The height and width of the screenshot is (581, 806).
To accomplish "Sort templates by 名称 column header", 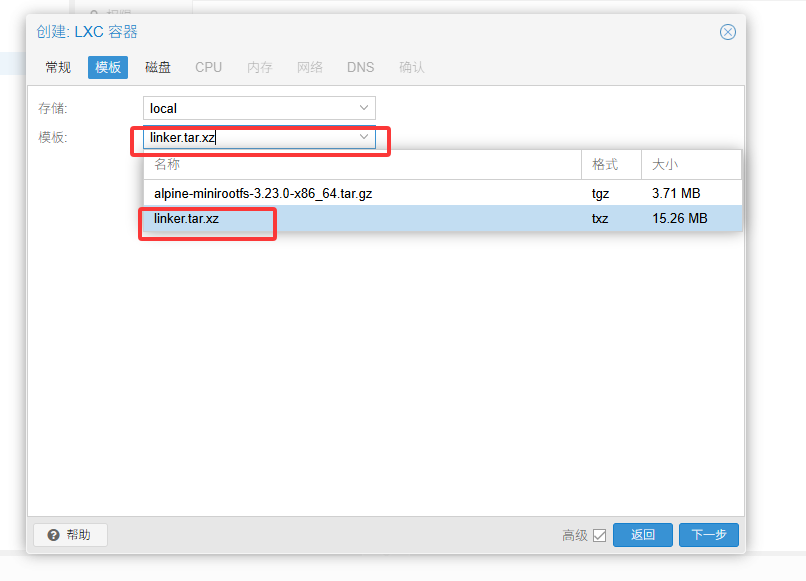I will click(x=360, y=164).
